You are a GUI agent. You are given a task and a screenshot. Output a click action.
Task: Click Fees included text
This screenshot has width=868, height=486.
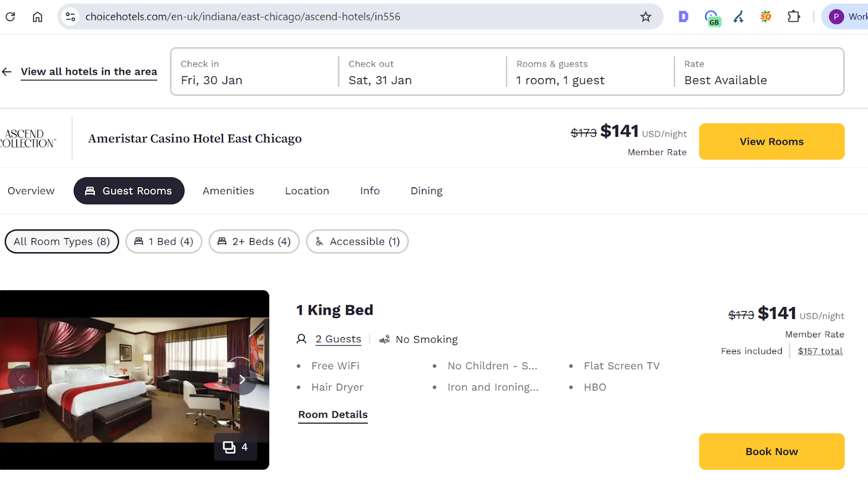[x=751, y=351]
